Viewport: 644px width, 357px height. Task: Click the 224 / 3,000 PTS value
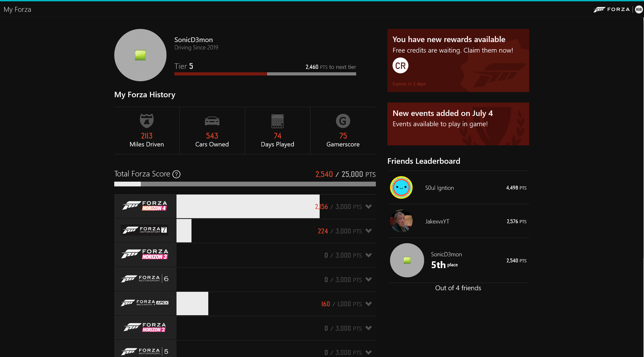point(340,231)
